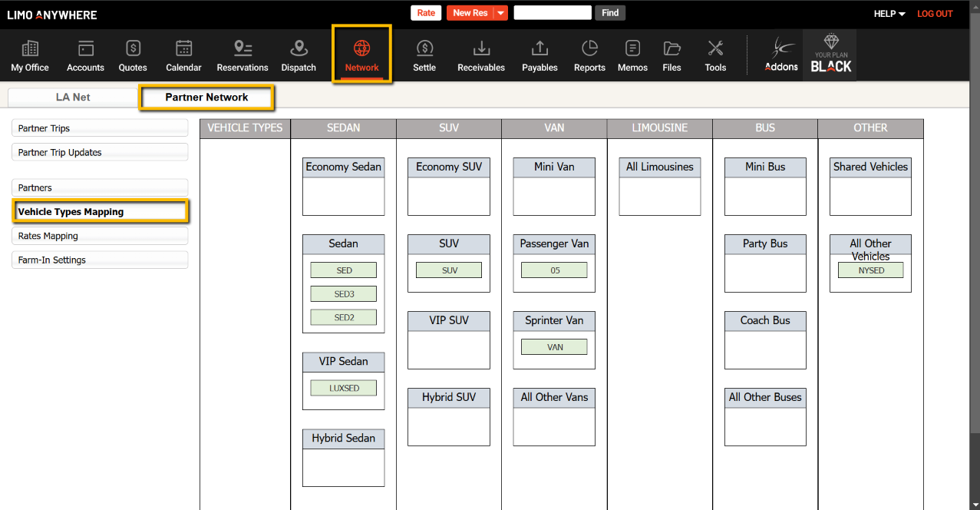
Task: Select the LUXSED vehicle tag under VIP Sedan
Action: click(344, 388)
